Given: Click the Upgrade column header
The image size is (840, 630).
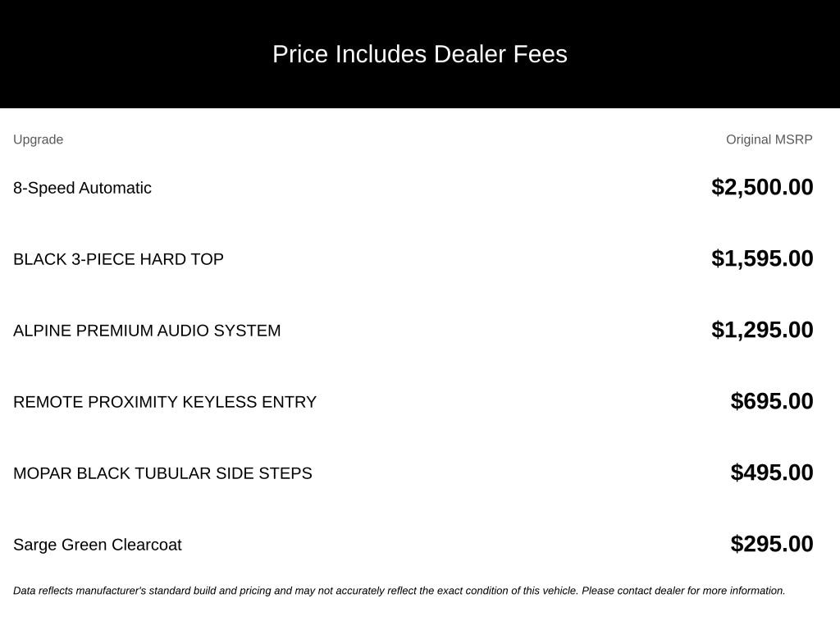Looking at the screenshot, I should 38,139.
